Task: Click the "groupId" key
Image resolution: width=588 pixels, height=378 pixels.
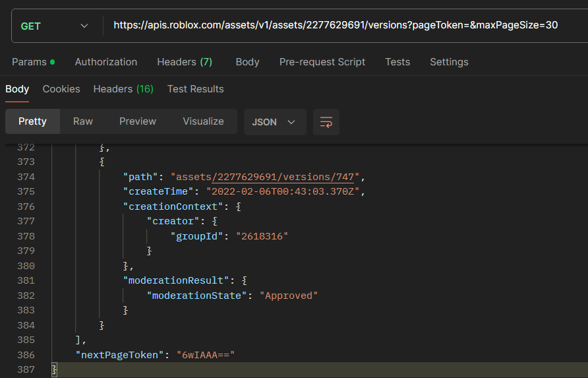Action: [197, 236]
